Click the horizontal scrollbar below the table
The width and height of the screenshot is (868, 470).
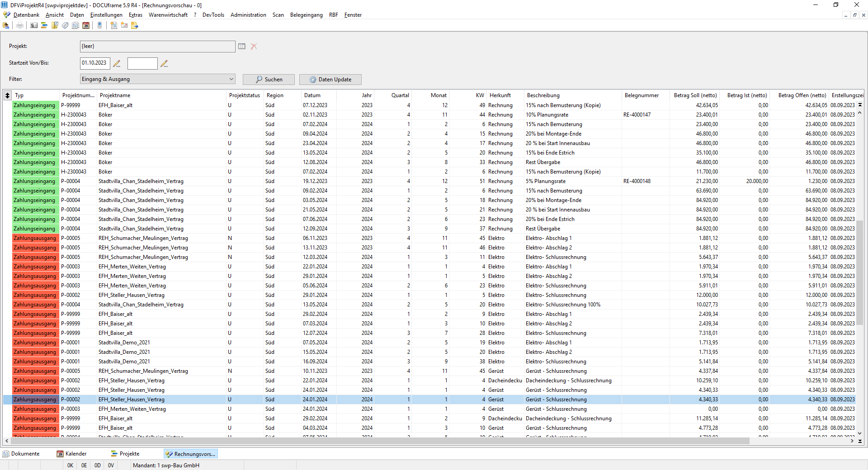[380, 441]
